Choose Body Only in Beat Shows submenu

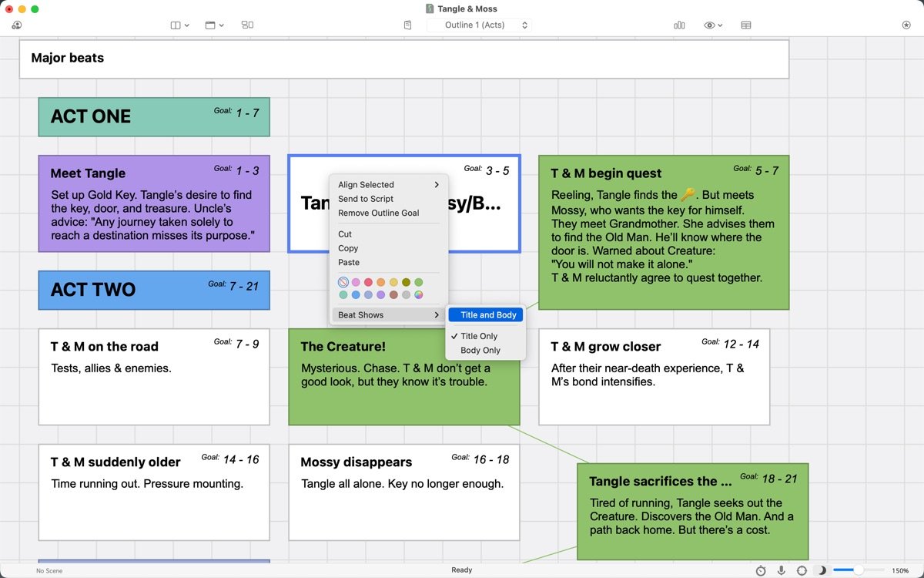[480, 350]
